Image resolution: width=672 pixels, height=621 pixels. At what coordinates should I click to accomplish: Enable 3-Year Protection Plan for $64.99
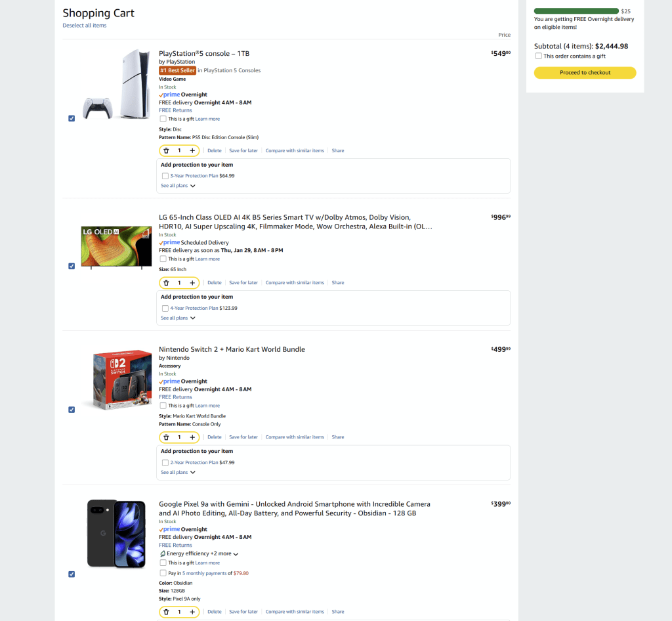[x=165, y=176]
